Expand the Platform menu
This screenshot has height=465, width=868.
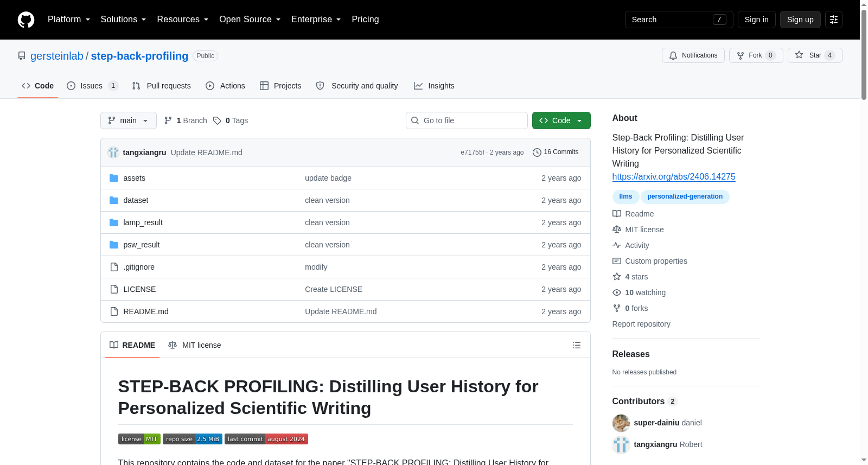coord(69,20)
